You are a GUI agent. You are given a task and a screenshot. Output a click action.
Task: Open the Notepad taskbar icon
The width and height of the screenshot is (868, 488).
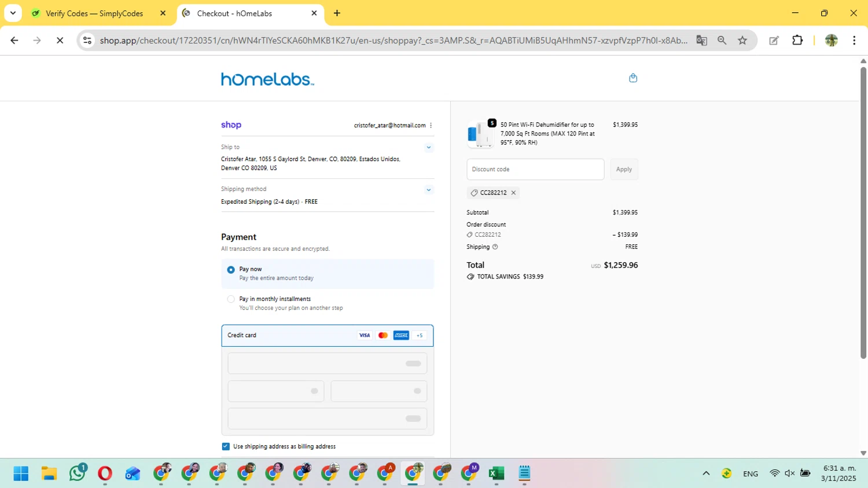click(x=524, y=474)
